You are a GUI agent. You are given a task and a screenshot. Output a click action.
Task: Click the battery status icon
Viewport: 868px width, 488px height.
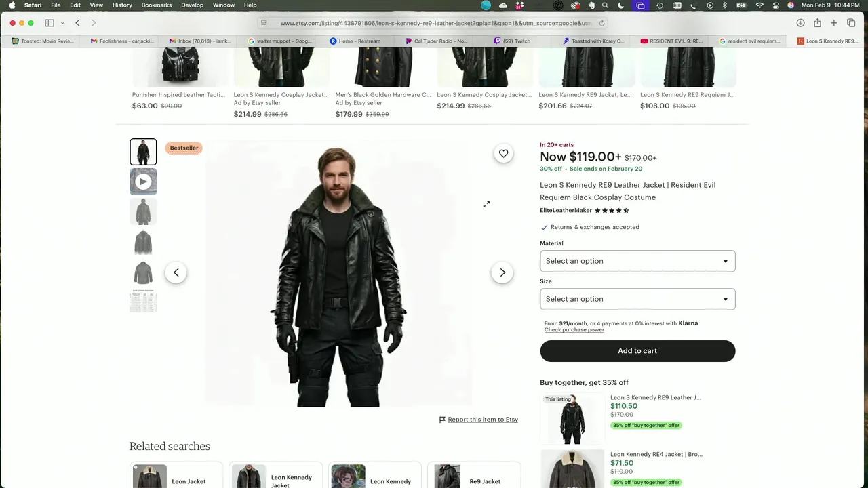pos(741,5)
